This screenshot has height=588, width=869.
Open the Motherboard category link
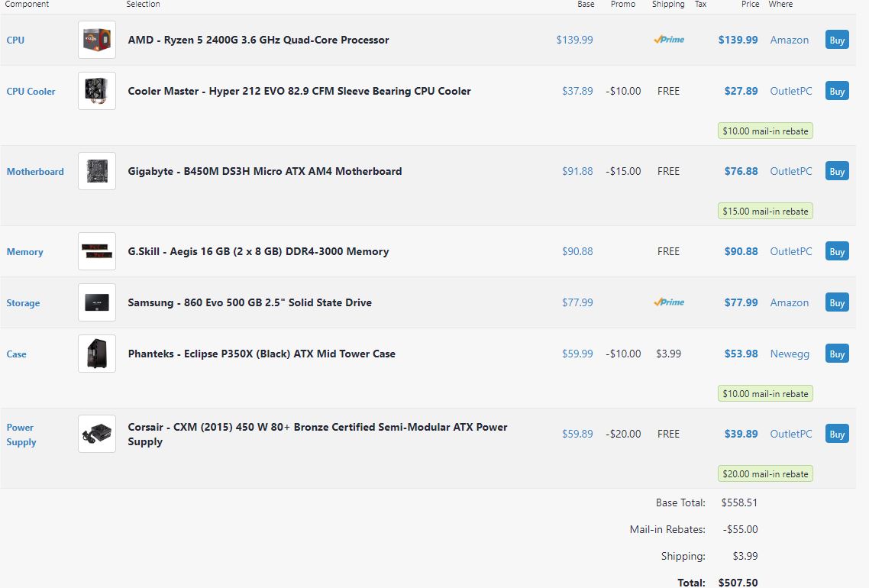pos(35,172)
